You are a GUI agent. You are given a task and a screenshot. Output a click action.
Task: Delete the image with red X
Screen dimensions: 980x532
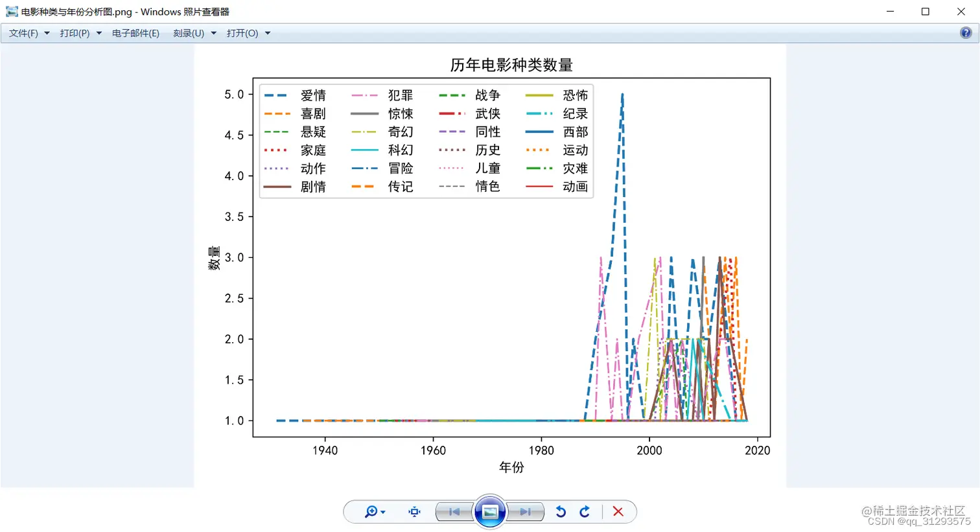(618, 512)
